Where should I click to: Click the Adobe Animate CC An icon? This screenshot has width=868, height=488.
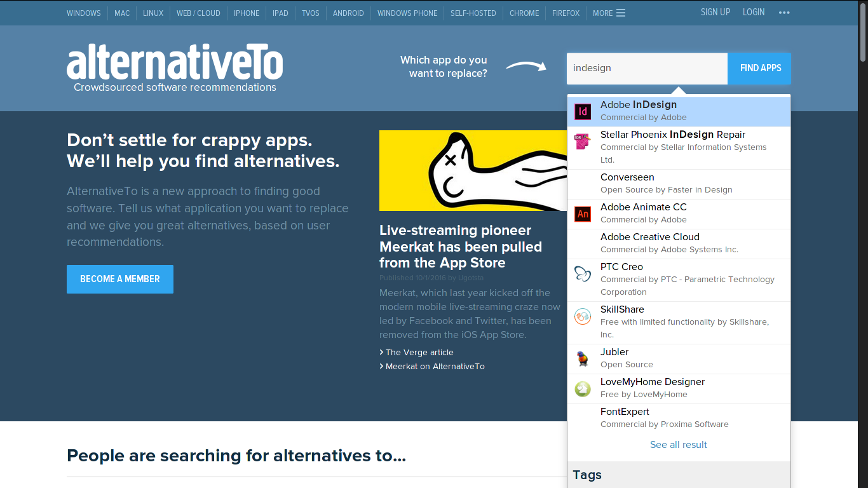tap(583, 214)
